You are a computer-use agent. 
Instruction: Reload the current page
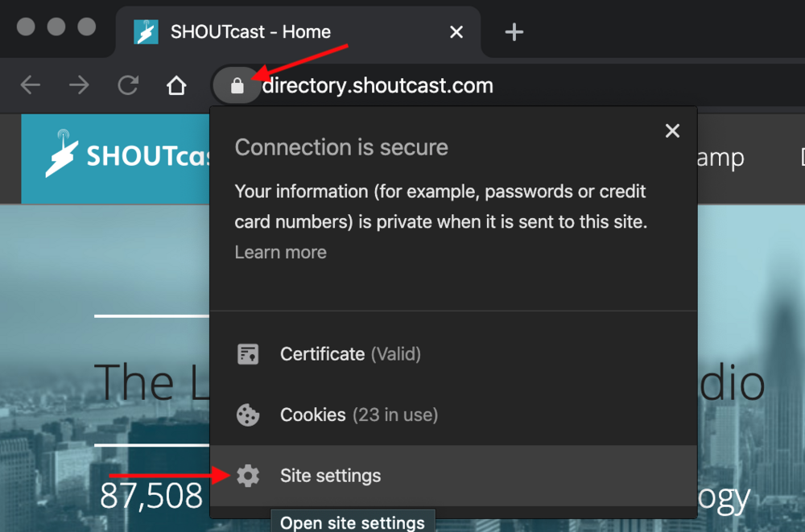click(x=128, y=85)
